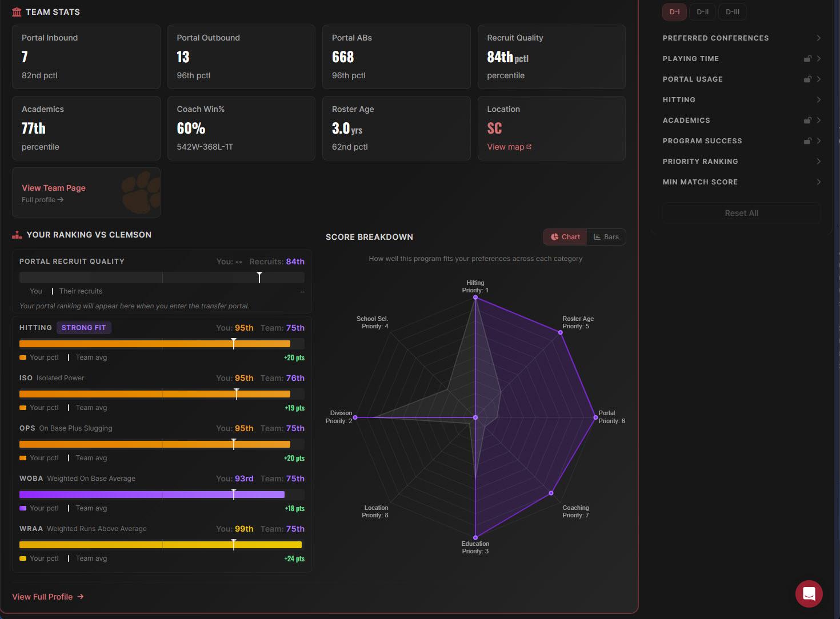
Task: Click the Team Stats bank icon
Action: point(17,11)
